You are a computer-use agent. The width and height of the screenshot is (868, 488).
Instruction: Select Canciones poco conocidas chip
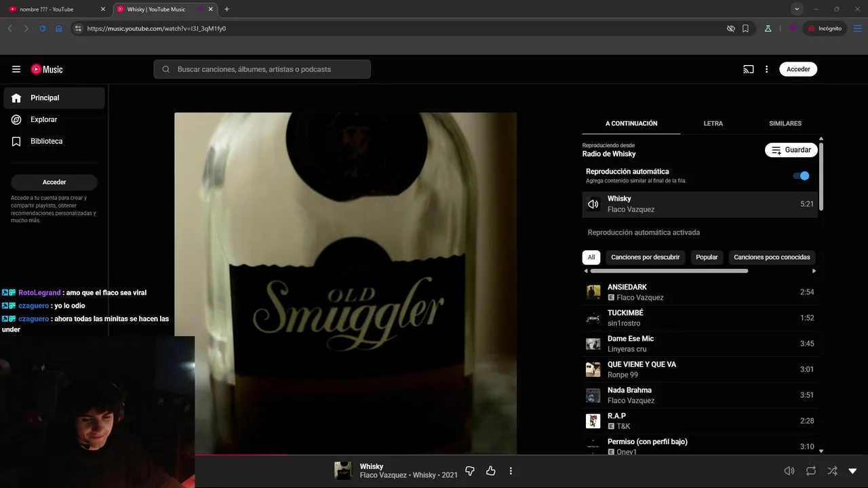(x=772, y=258)
